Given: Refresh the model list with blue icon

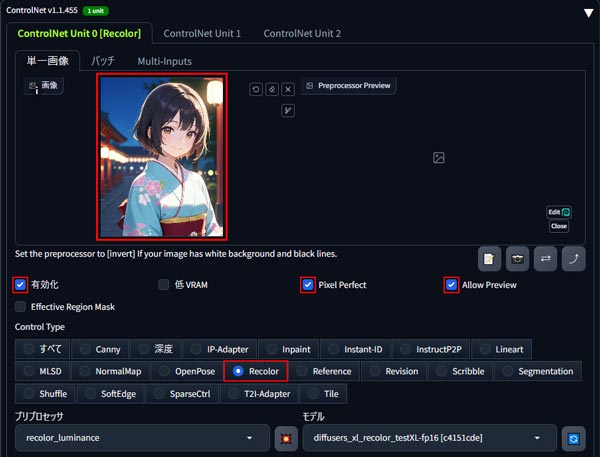Looking at the screenshot, I should coord(573,438).
